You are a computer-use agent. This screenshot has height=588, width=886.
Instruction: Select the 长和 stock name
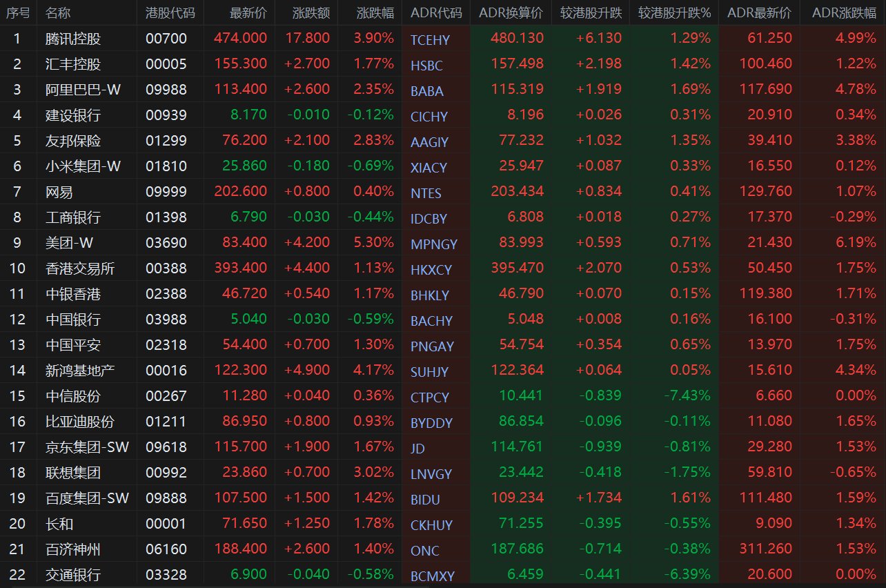[x=59, y=524]
